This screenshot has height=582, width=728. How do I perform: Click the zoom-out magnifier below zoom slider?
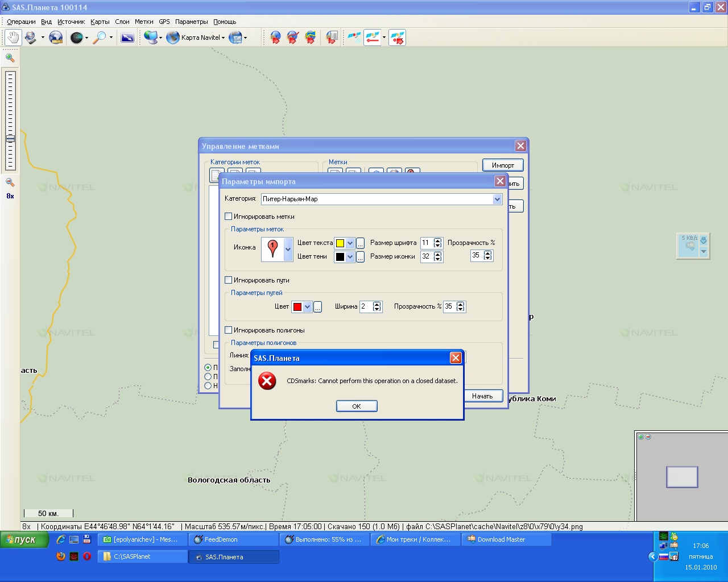coord(10,182)
